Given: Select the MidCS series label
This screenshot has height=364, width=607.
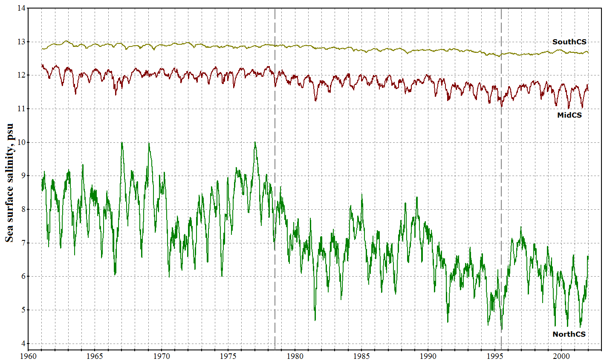Looking at the screenshot, I should coord(569,115).
